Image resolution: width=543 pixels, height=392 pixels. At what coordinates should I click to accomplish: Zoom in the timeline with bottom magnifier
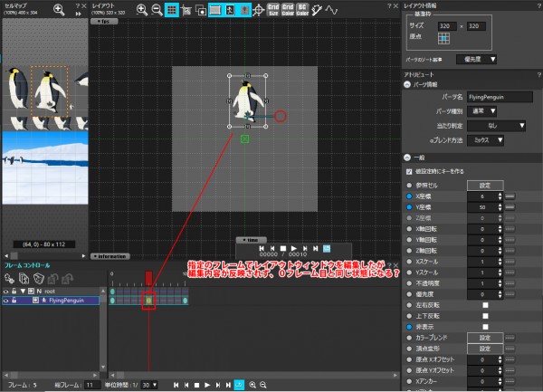coord(252,385)
